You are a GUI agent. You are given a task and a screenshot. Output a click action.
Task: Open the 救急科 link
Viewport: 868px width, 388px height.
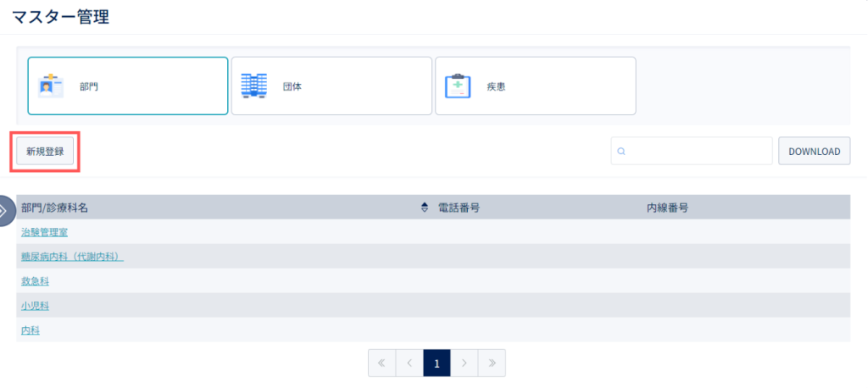[35, 281]
